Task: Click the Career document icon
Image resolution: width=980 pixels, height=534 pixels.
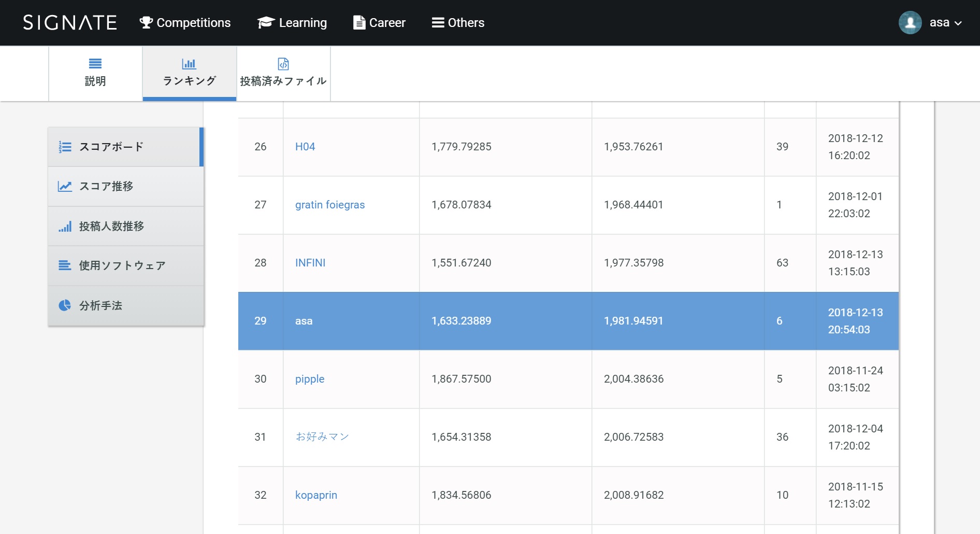Action: pyautogui.click(x=359, y=22)
